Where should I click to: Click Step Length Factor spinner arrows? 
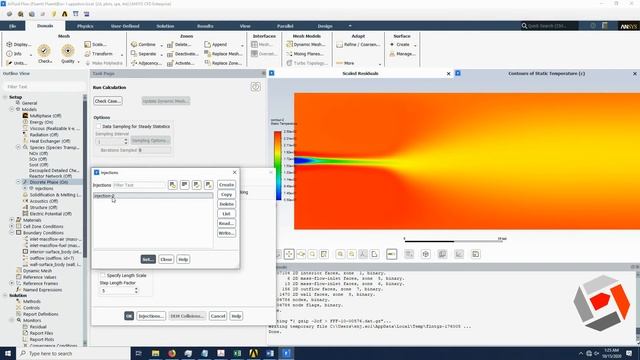pyautogui.click(x=136, y=291)
